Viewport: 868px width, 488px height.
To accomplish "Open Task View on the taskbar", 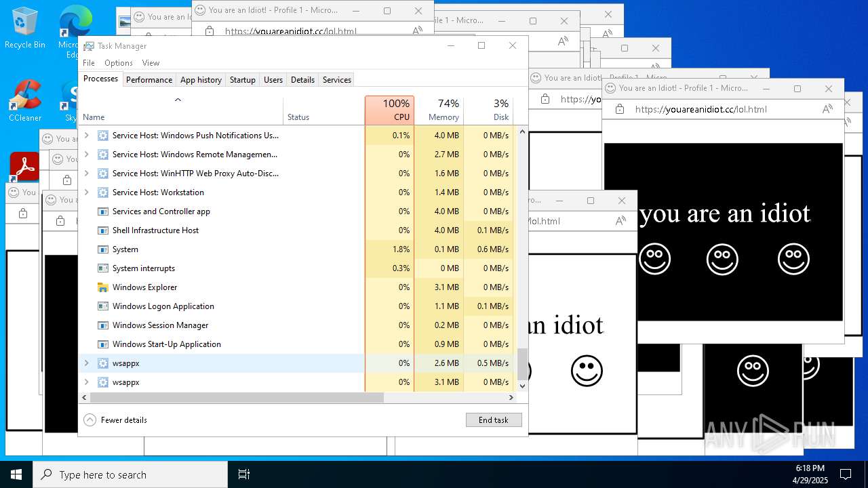I will [x=244, y=474].
